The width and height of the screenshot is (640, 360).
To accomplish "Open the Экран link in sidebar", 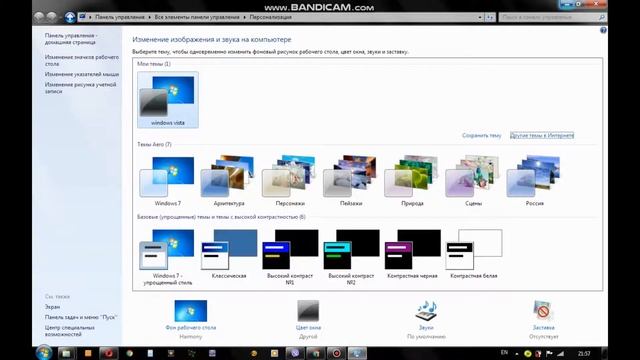I will (52, 307).
